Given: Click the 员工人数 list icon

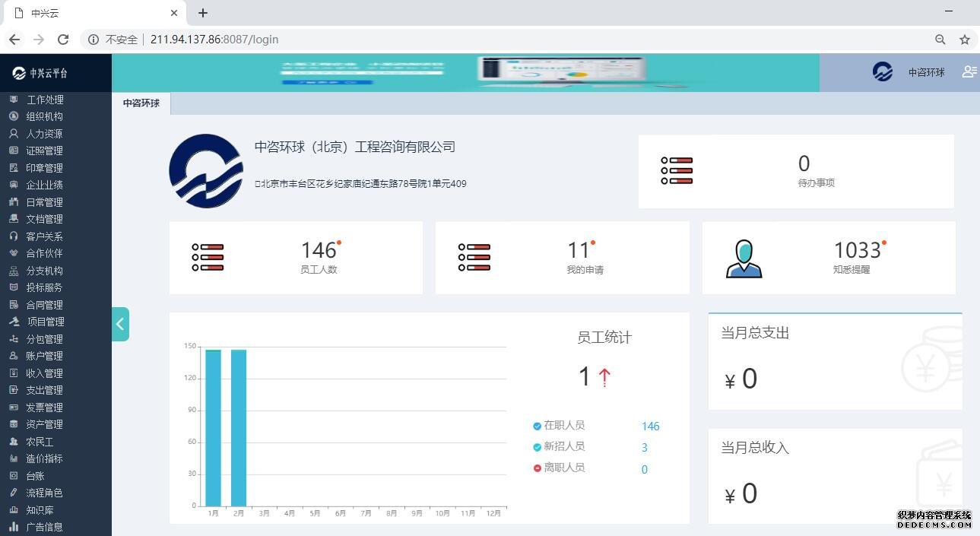Looking at the screenshot, I should (208, 258).
